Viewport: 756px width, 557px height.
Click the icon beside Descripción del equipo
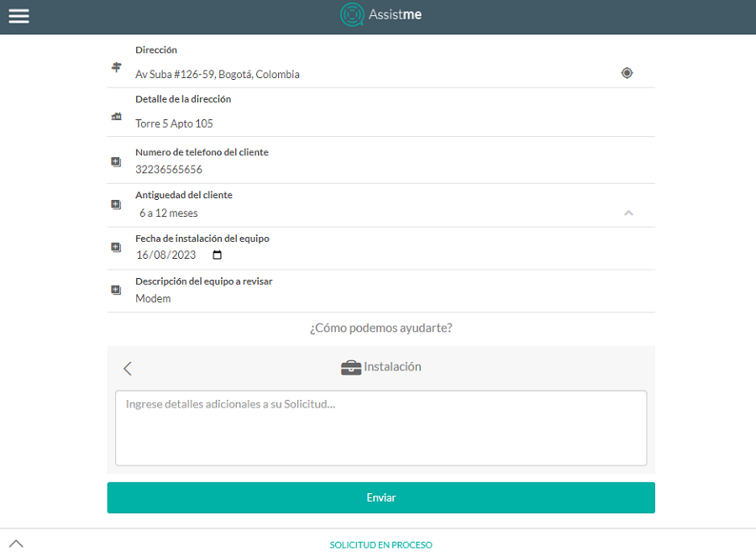(116, 290)
